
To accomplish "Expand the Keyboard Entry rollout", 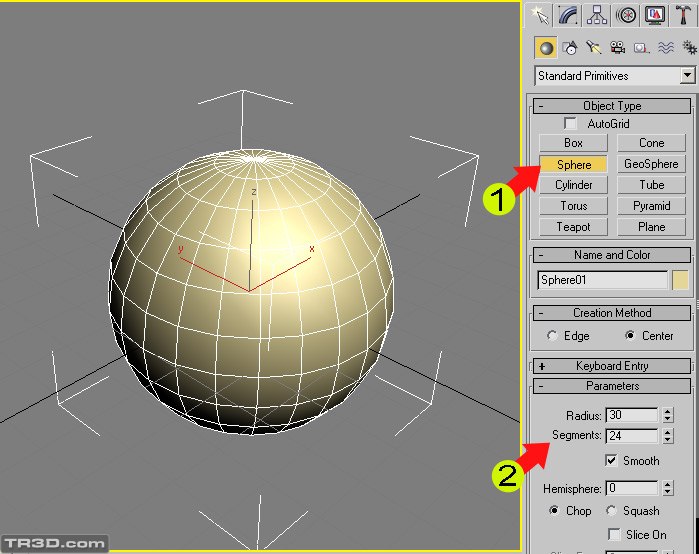I will pyautogui.click(x=612, y=366).
